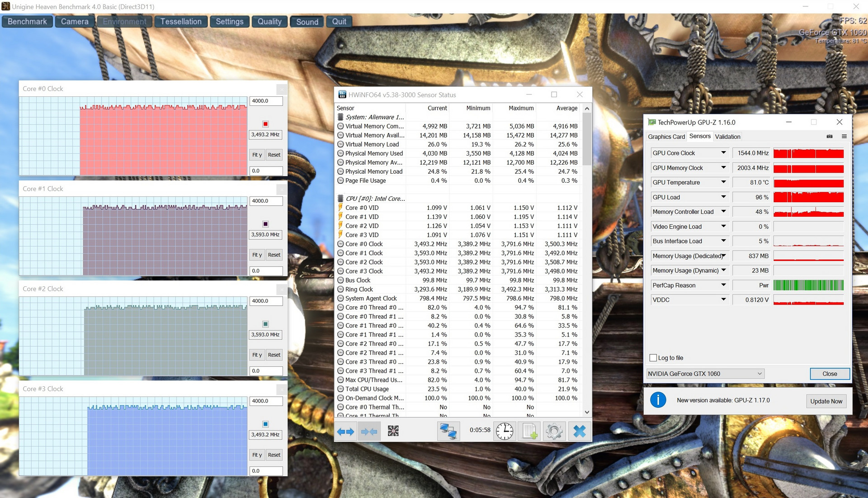Open the NVIDIA GeForce GTX 1060 device combo box

coord(705,374)
